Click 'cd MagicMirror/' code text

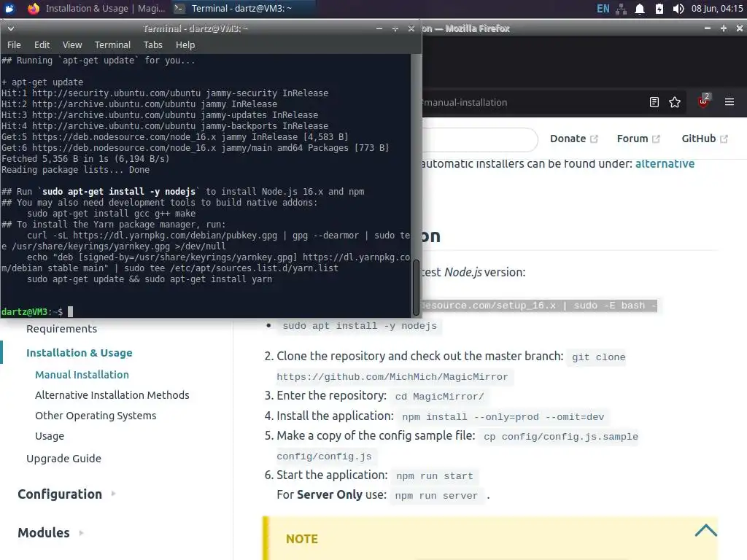(x=439, y=397)
